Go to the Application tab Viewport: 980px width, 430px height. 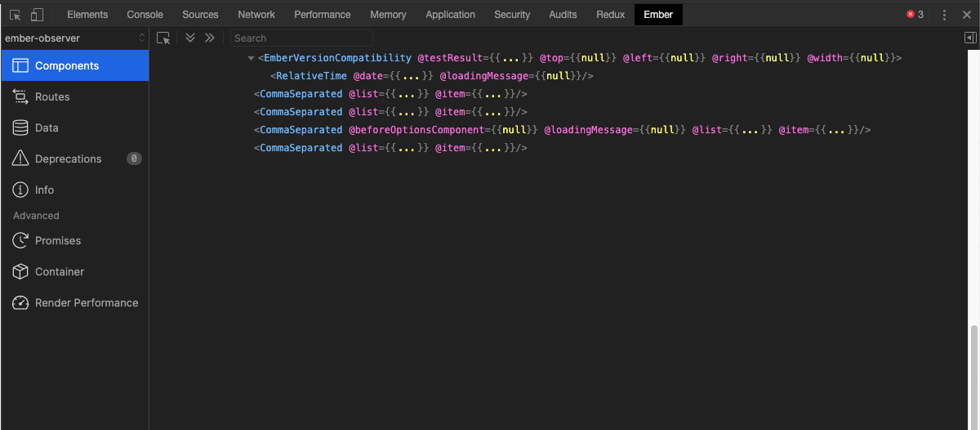(x=450, y=15)
